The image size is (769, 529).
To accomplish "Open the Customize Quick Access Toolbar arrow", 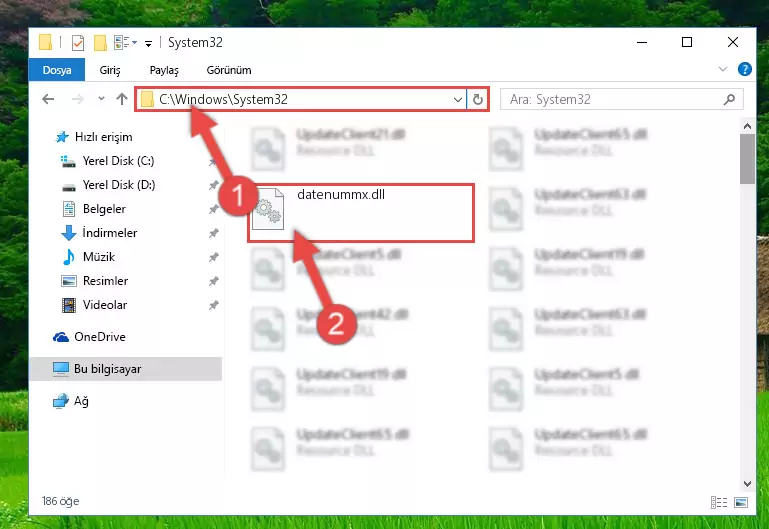I will click(148, 44).
